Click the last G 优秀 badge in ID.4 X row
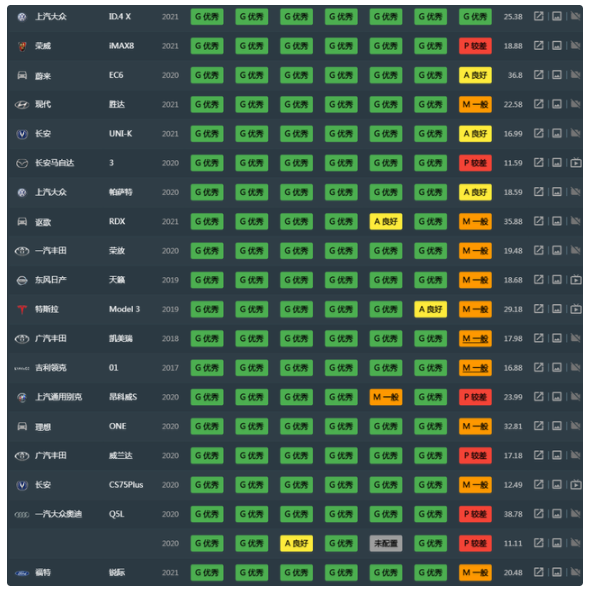597x590 pixels. coord(475,16)
